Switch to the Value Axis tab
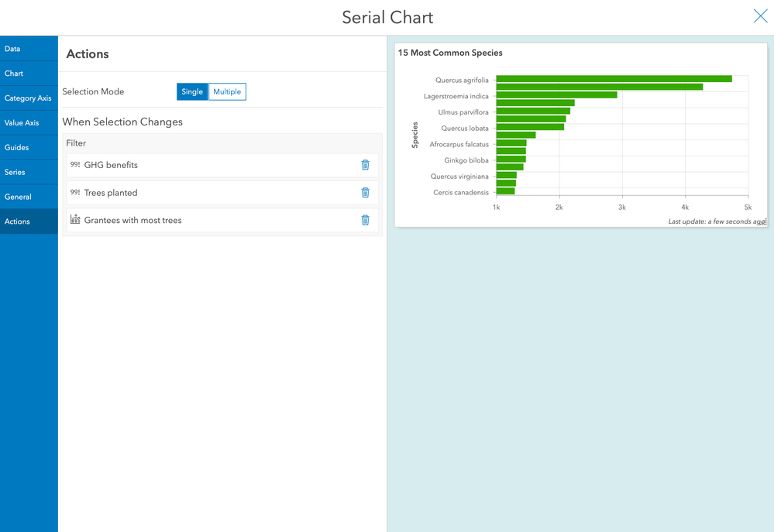Viewport: 774px width, 532px height. 29,122
